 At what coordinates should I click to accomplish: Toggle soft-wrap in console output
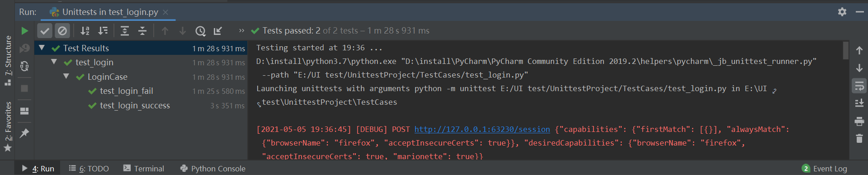859,86
